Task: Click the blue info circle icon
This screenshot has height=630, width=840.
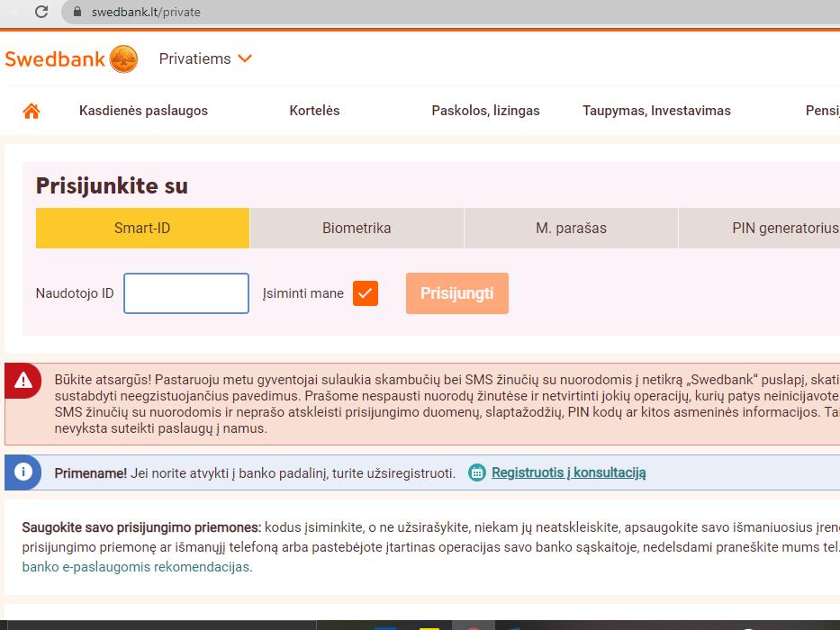Action: tap(23, 472)
